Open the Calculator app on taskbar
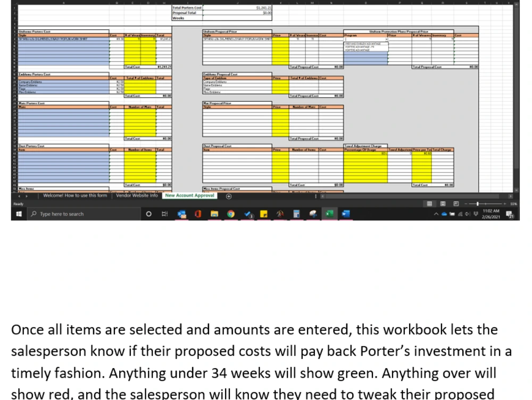 click(x=296, y=214)
